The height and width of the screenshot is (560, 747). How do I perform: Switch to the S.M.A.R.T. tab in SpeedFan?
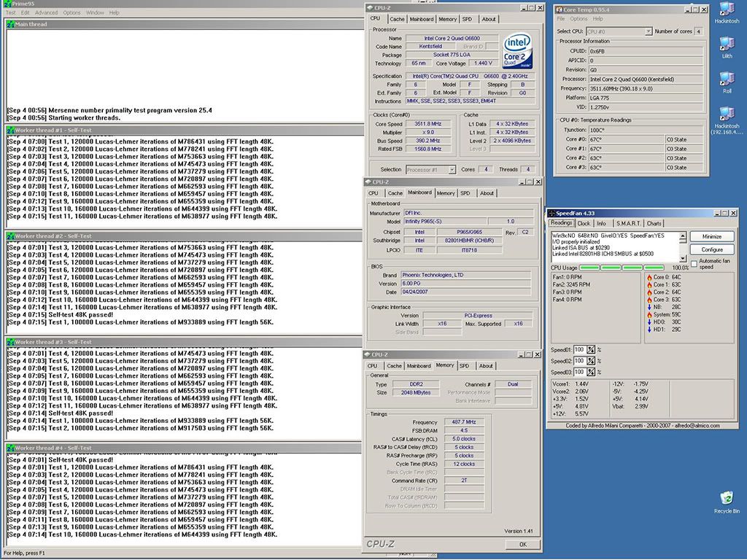pos(628,223)
